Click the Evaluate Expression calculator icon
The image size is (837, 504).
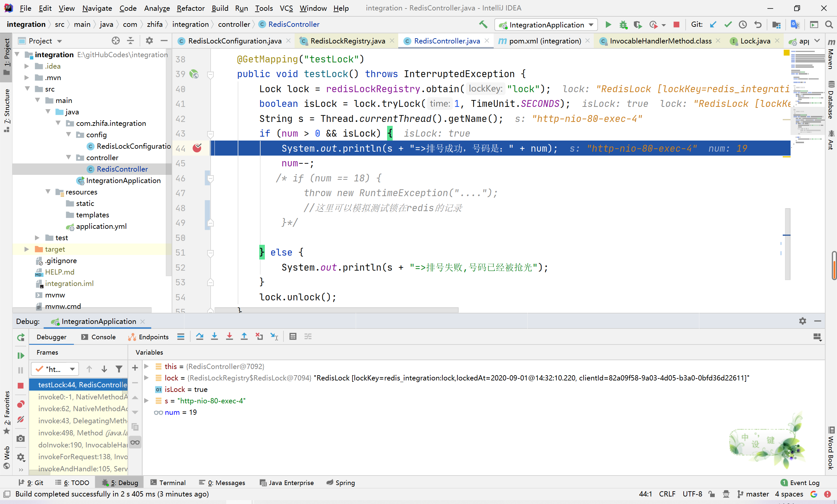coord(293,337)
